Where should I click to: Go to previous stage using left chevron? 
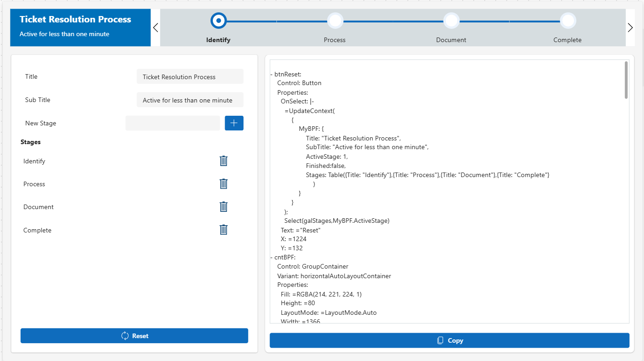pos(156,27)
